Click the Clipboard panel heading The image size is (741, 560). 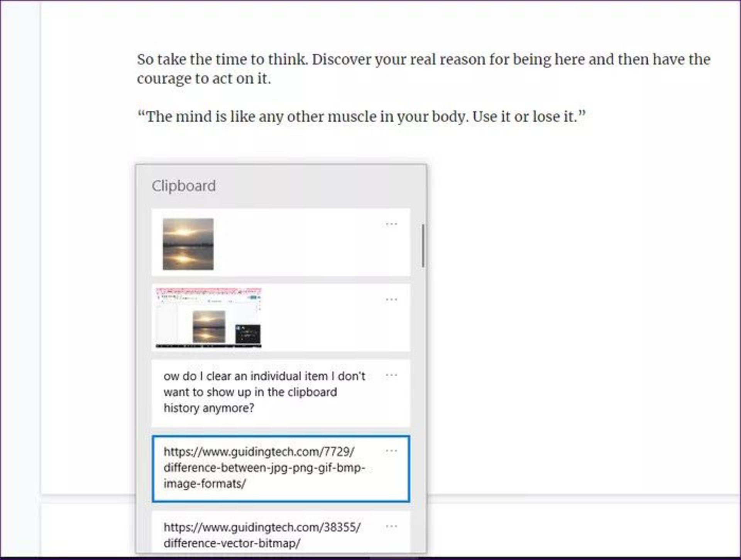(x=184, y=186)
